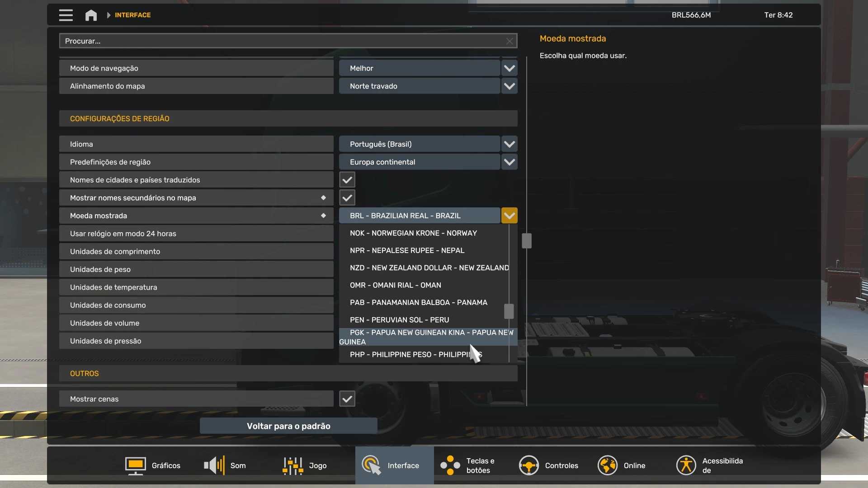
Task: Open Som settings speaker icon
Action: 214,465
